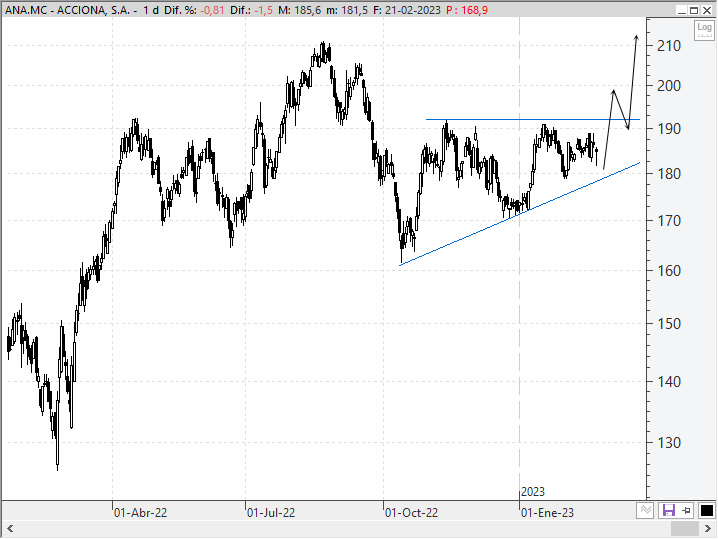
Task: Click the horizontal scrollbar thumb
Action: coord(685,529)
